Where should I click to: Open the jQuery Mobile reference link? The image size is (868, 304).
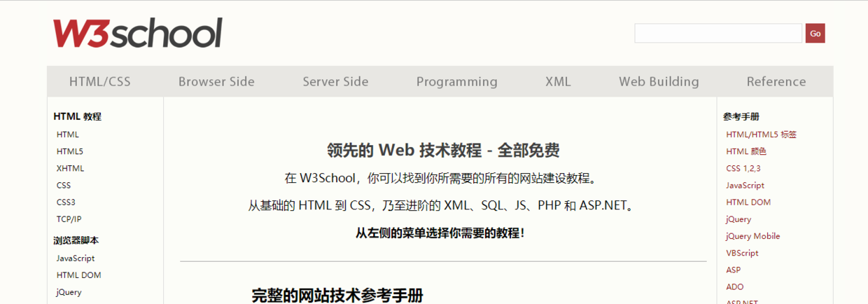click(x=753, y=236)
